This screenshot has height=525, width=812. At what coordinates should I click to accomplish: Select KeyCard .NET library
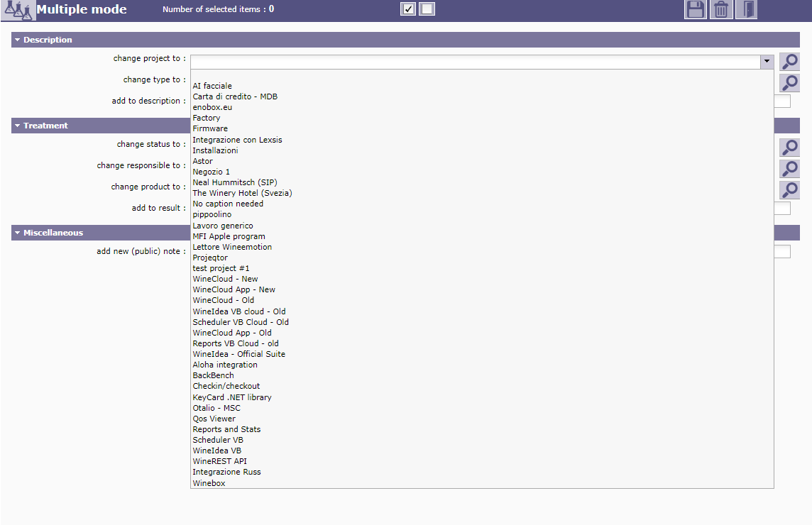point(482,397)
